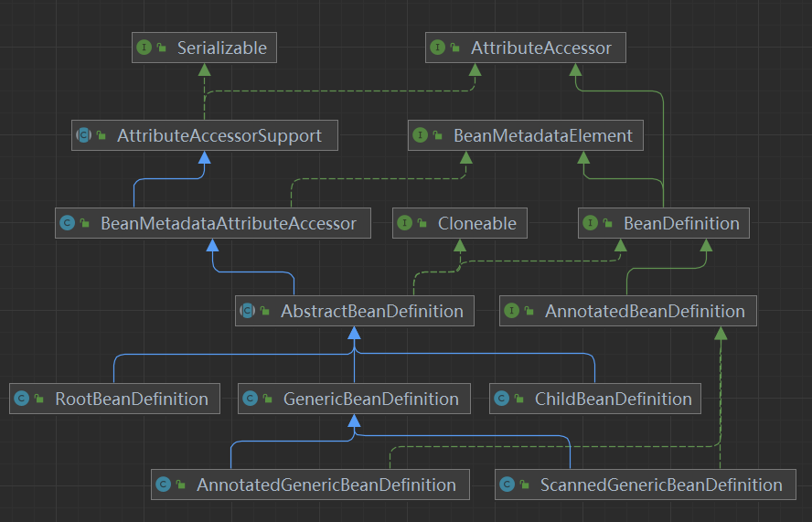Screen dimensions: 812x522
Task: Click the class icon of BeanMetadataAttributeAccessor
Action: click(x=68, y=223)
